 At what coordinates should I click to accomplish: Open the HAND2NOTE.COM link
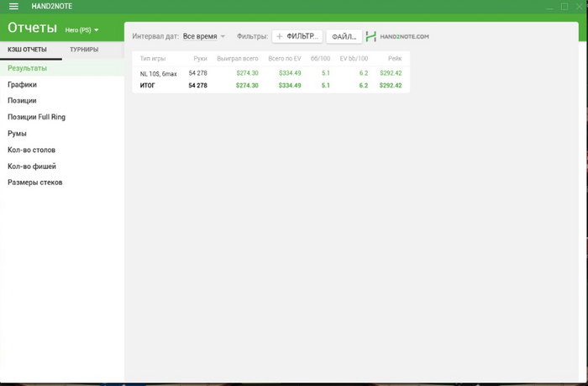[x=404, y=37]
